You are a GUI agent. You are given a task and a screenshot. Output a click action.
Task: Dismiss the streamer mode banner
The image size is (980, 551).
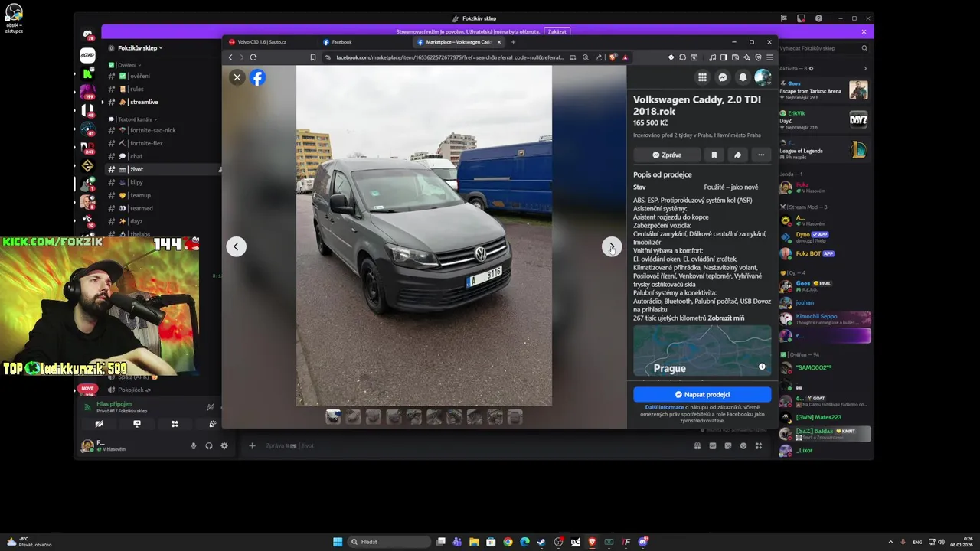pyautogui.click(x=864, y=31)
